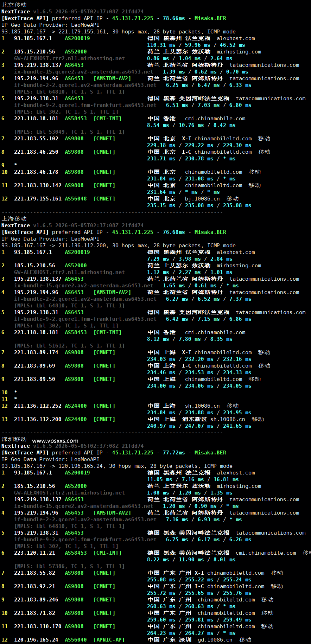This screenshot has height=644, width=311.
Task: Select the 16.81 ms latency value
Action: 226,479
